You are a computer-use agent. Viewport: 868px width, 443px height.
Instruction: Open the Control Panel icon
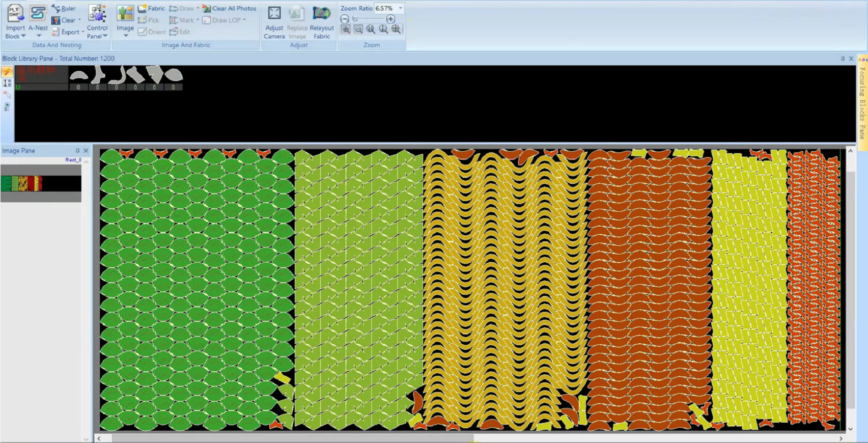(x=97, y=14)
